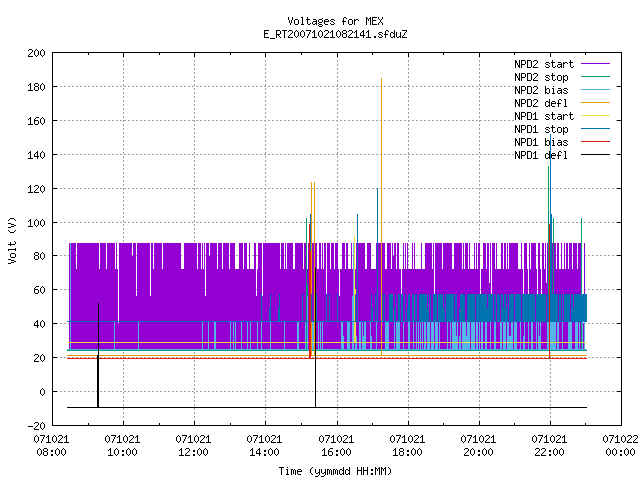640x480 pixels.
Task: Click the x-axis label 071021 14:00
Action: click(x=264, y=446)
